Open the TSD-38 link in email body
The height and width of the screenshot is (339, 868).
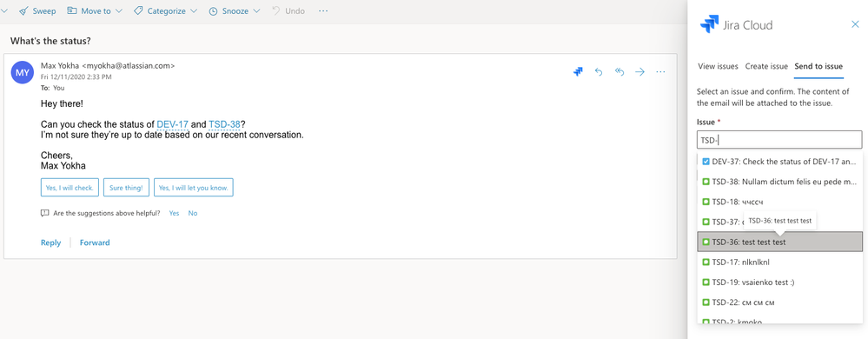coord(224,124)
